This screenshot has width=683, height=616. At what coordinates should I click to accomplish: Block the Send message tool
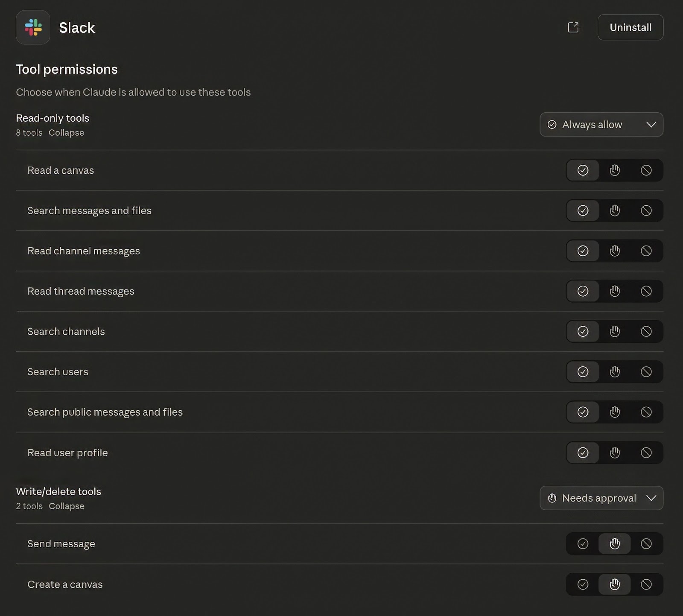coord(646,543)
